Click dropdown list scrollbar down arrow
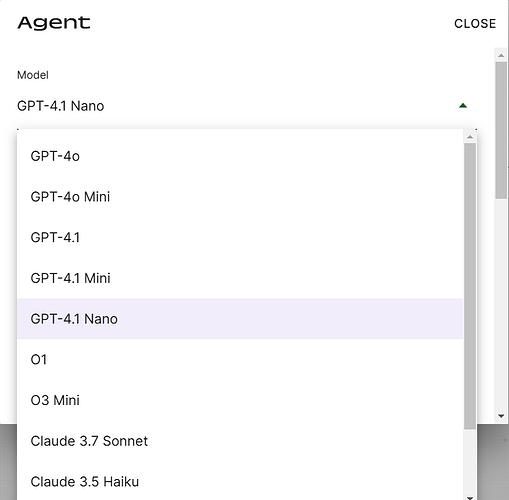The image size is (509, 500). click(470, 498)
